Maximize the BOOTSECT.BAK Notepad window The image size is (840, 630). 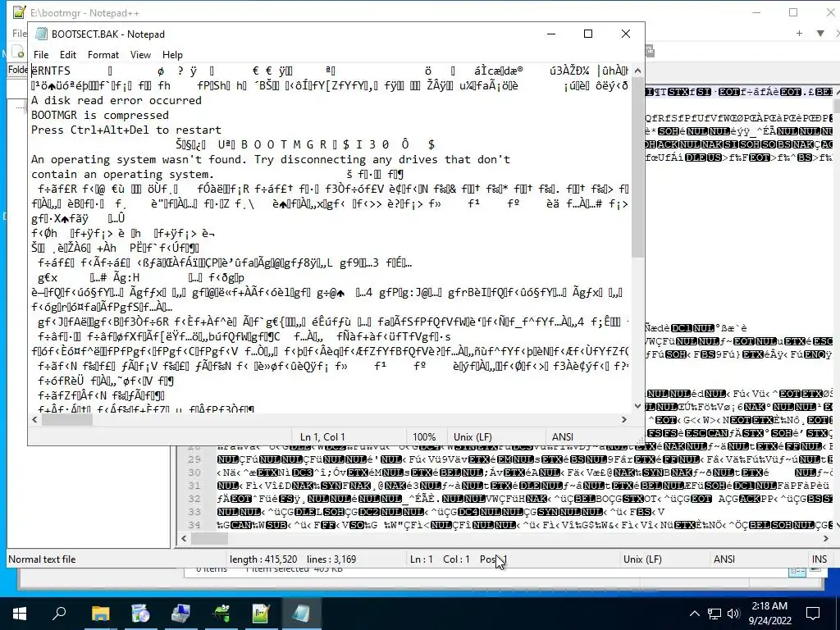coord(587,34)
